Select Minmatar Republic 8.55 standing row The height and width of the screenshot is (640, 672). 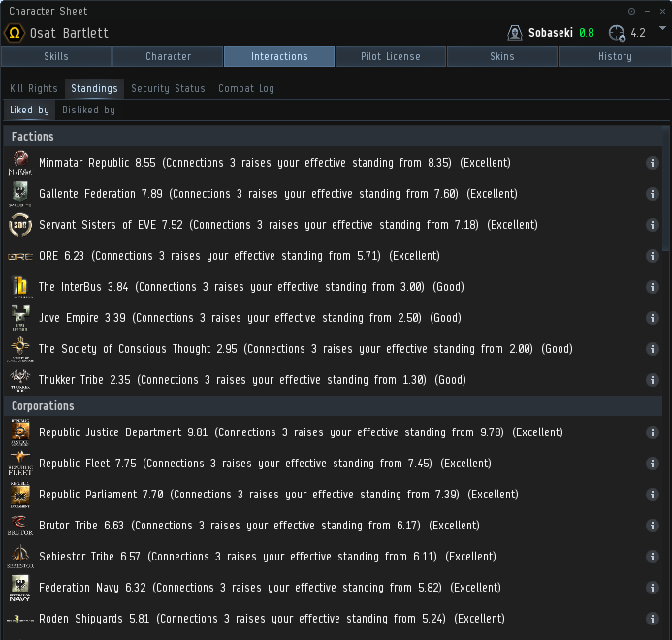[333, 163]
